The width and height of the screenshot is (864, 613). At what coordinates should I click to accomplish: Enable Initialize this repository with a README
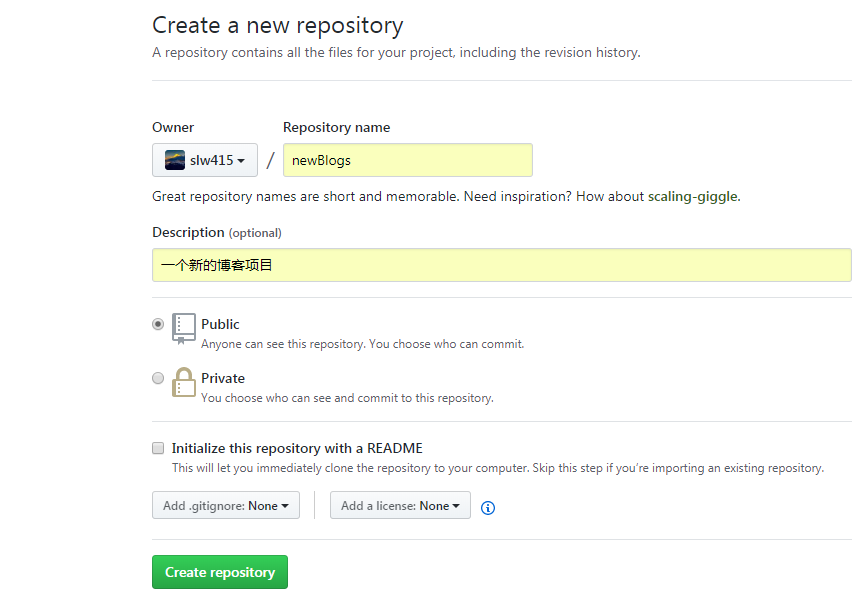(158, 448)
